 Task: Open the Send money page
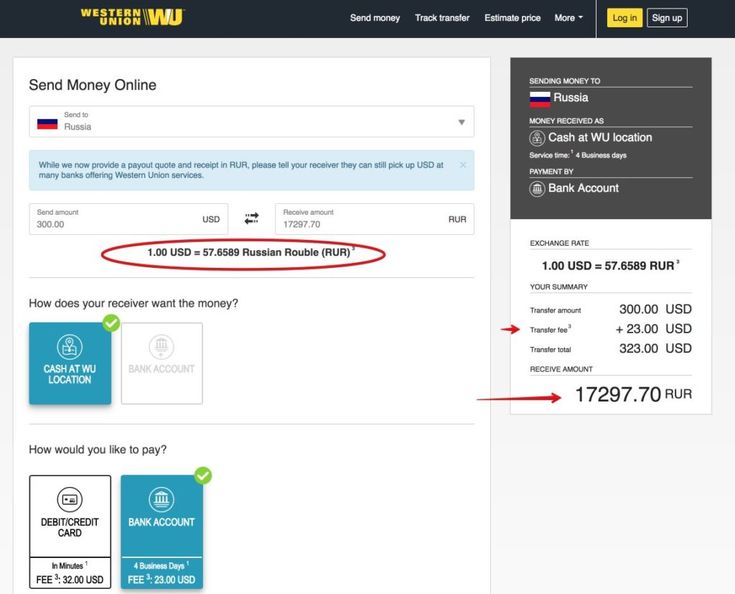375,18
